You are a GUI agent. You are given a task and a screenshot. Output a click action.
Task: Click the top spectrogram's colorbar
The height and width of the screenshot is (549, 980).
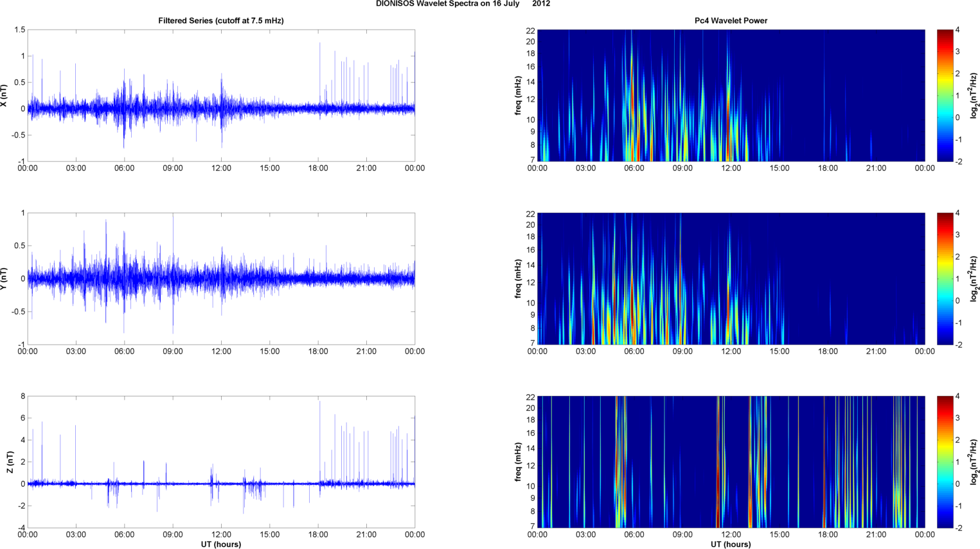945,95
